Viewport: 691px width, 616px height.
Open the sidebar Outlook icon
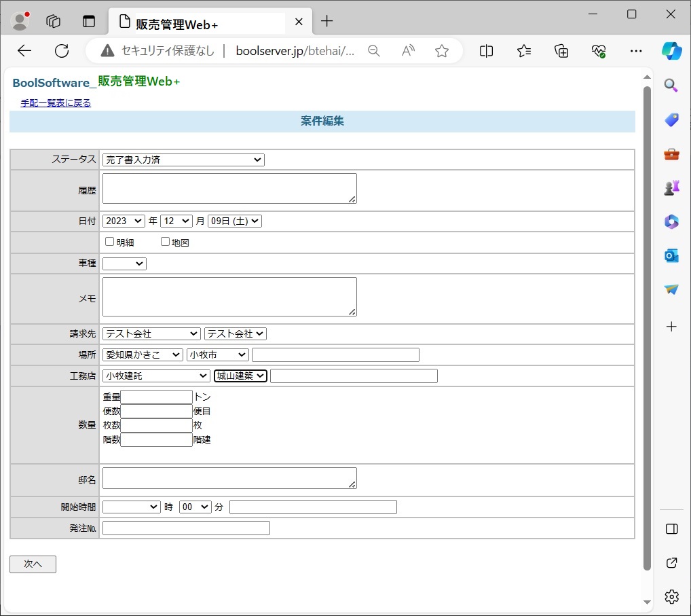(x=671, y=255)
